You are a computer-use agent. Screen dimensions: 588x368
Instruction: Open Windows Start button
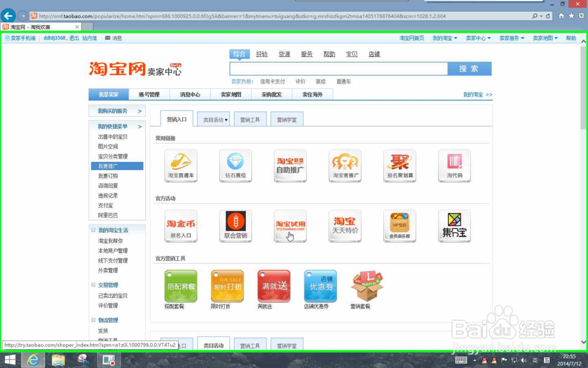(x=10, y=360)
